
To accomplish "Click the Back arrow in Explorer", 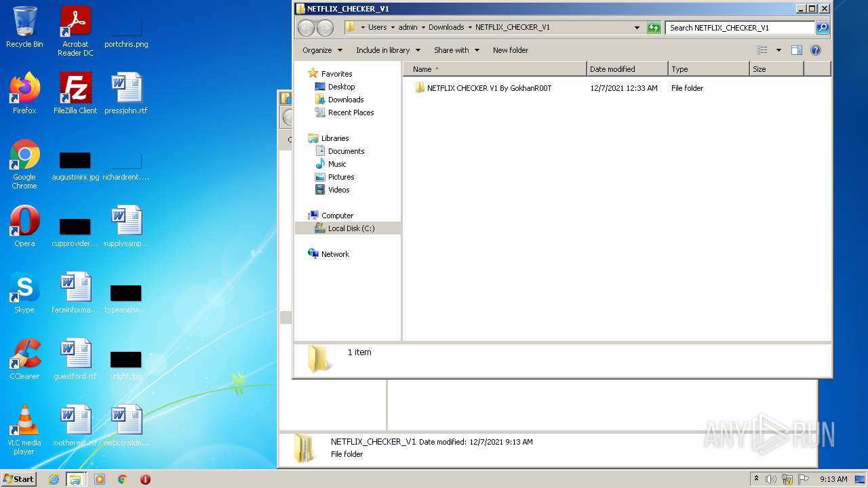I will tap(307, 28).
